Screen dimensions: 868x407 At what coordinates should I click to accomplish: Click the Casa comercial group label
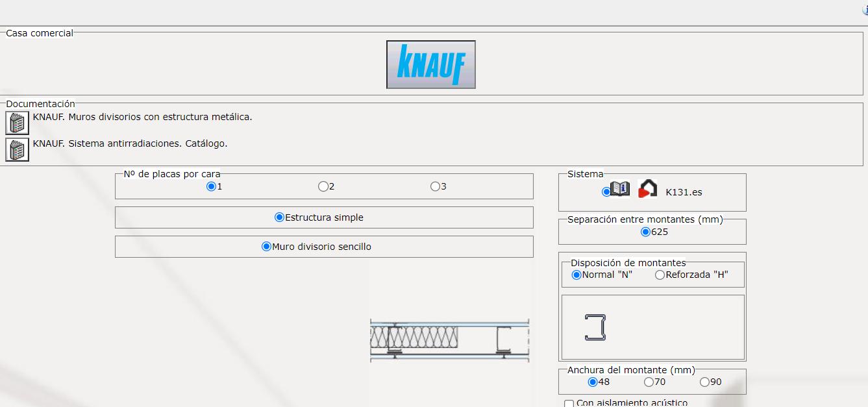click(40, 33)
